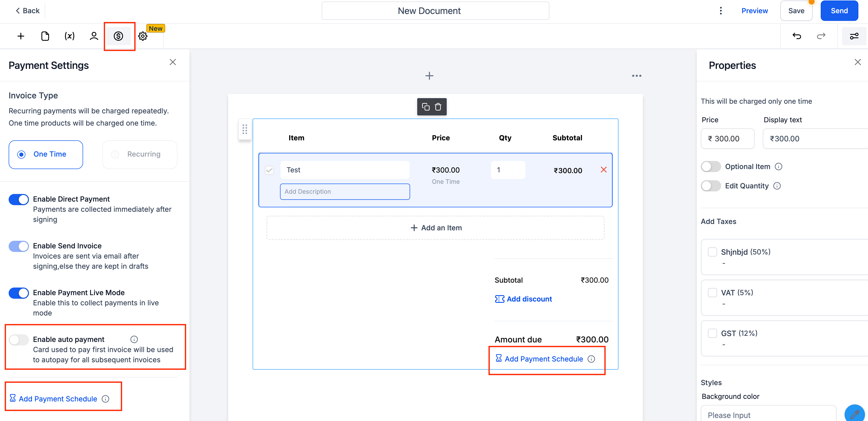Toggle Enable auto payment switch
868x421 pixels.
tap(19, 339)
